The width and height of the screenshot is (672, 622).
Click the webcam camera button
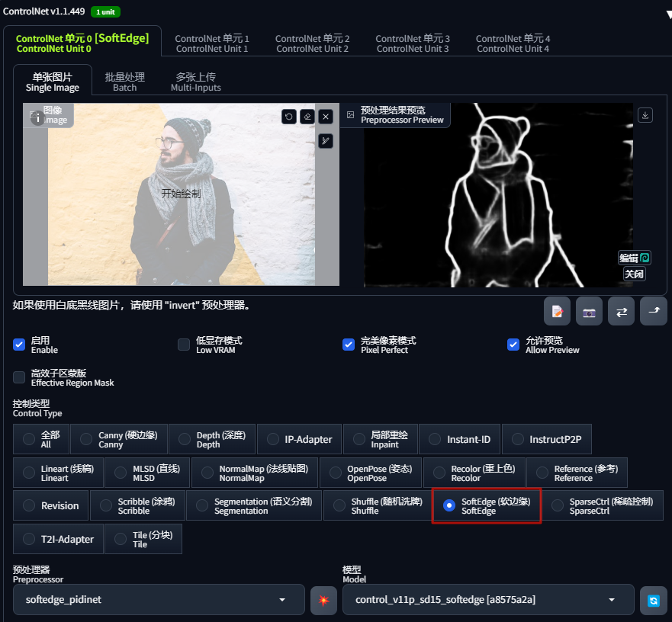tap(590, 312)
